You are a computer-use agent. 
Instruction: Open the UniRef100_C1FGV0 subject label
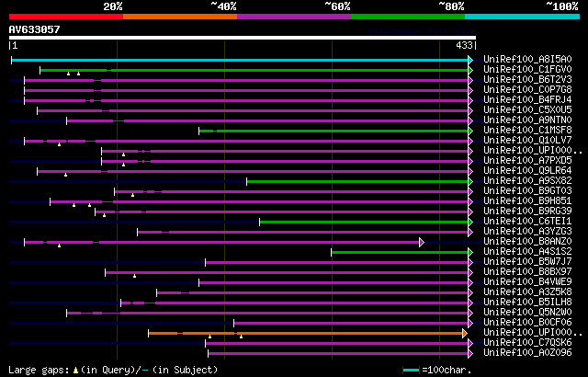[x=527, y=69]
